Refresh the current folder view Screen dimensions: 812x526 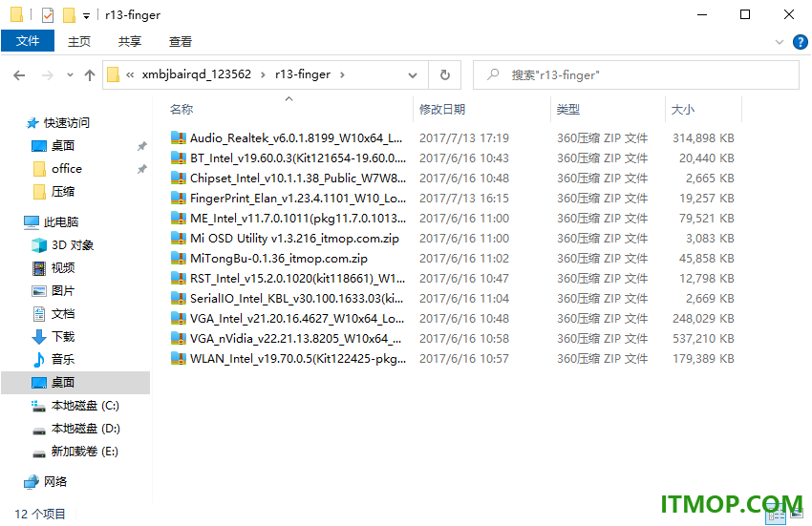point(445,75)
